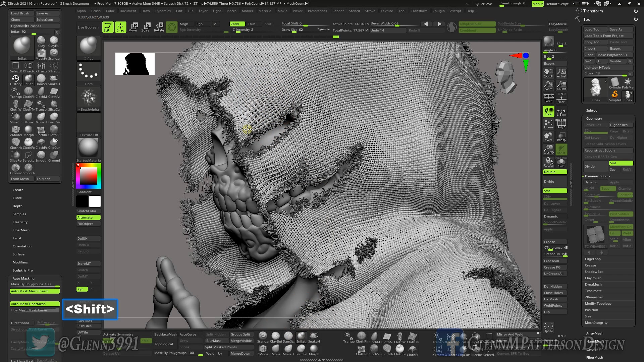Select the Cloak tool thumbnail

pos(595,89)
